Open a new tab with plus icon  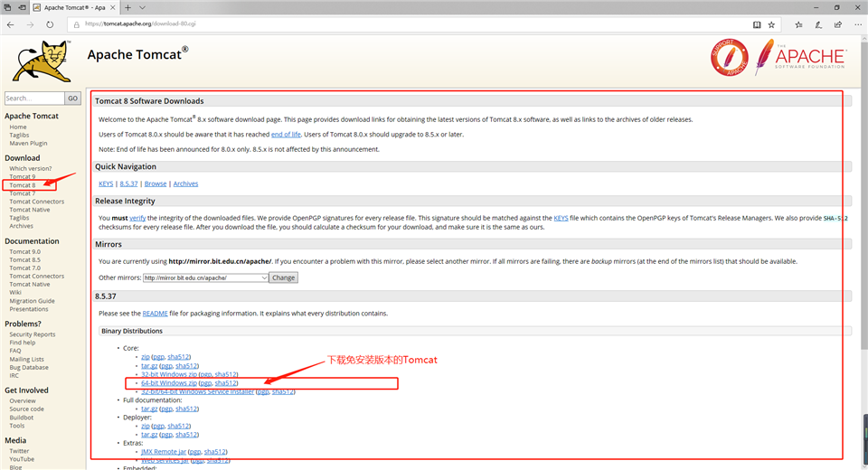[127, 8]
